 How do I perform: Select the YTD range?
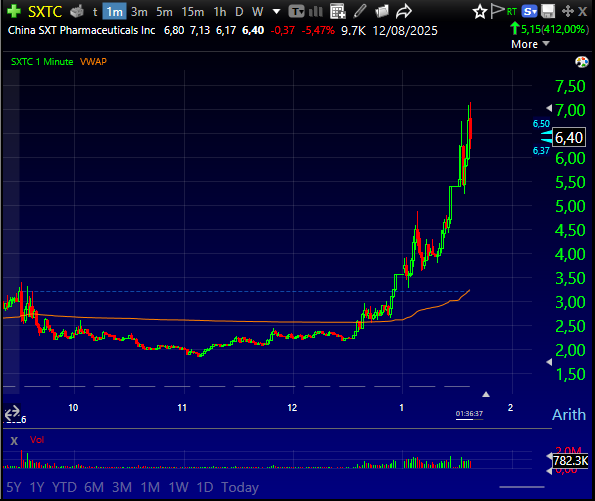click(x=64, y=487)
